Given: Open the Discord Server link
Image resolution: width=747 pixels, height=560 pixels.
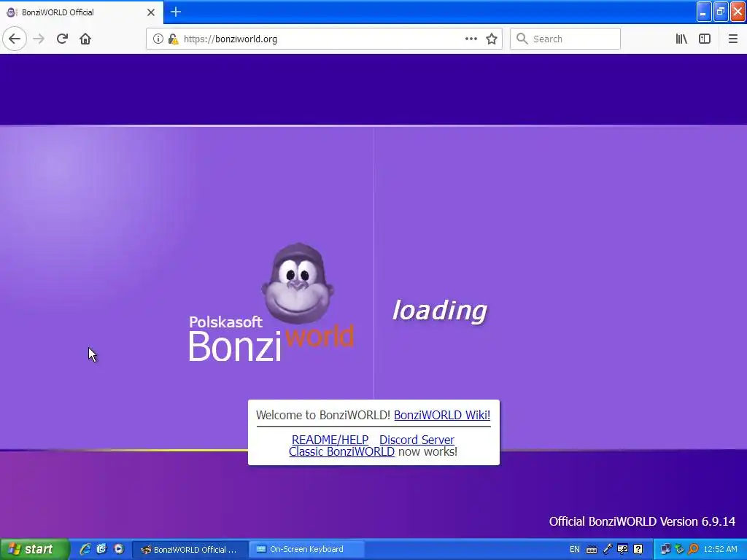Looking at the screenshot, I should [x=417, y=440].
